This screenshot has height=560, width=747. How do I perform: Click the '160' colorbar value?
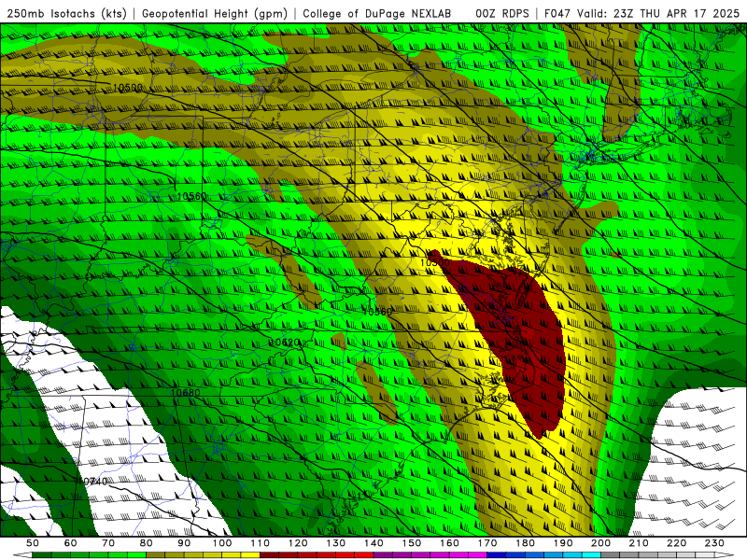click(449, 543)
